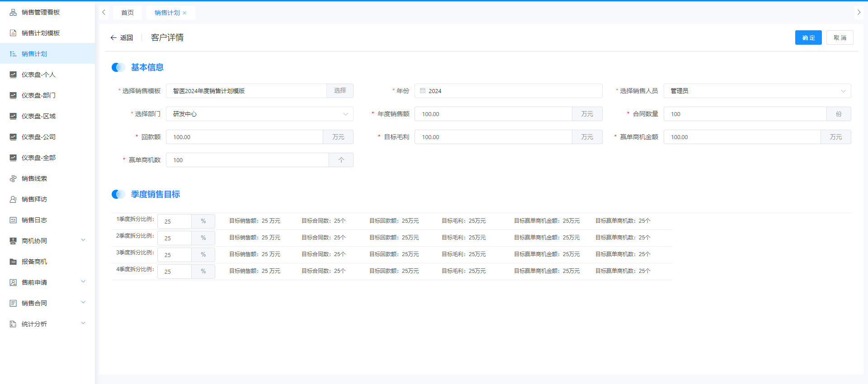Click the 销售拜访 person icon
Image resolution: width=868 pixels, height=384 pixels.
coord(13,199)
